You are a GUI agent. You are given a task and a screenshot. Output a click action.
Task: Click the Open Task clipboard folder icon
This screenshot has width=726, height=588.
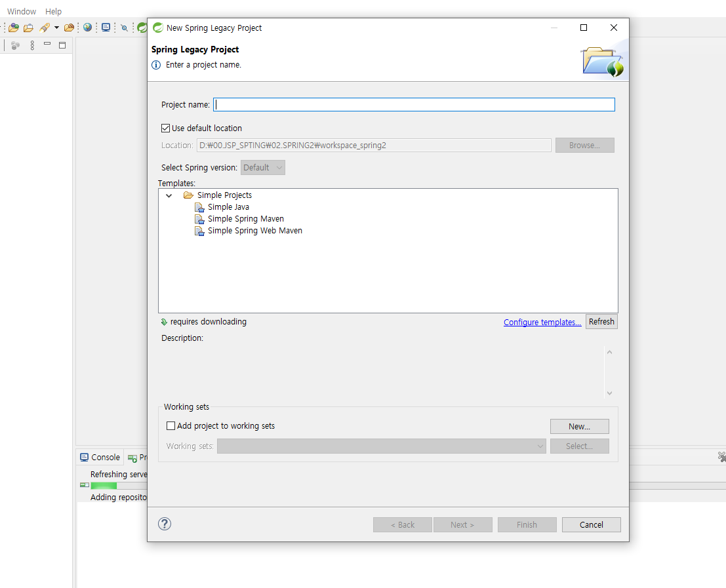[29, 28]
